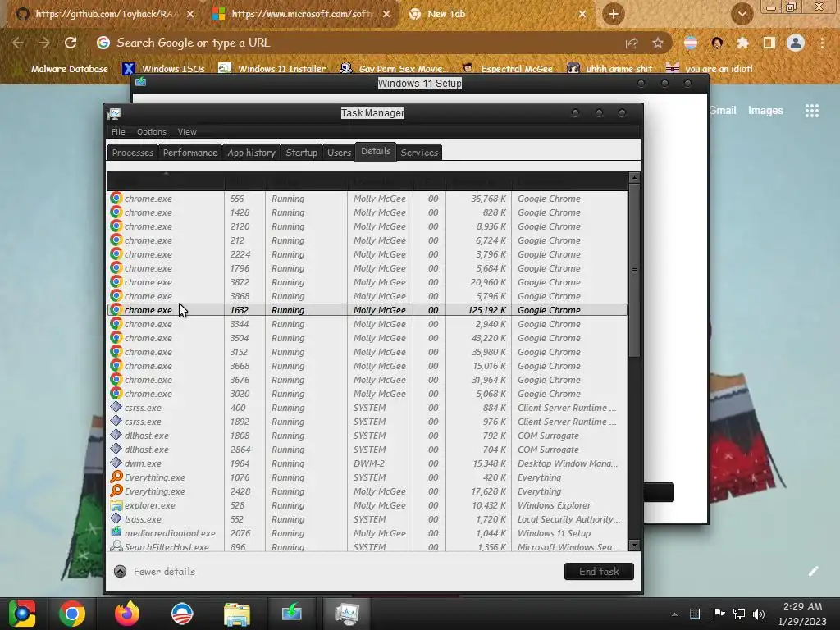The height and width of the screenshot is (630, 840).
Task: Switch to Task Manager taskbar icon
Action: coord(347,614)
